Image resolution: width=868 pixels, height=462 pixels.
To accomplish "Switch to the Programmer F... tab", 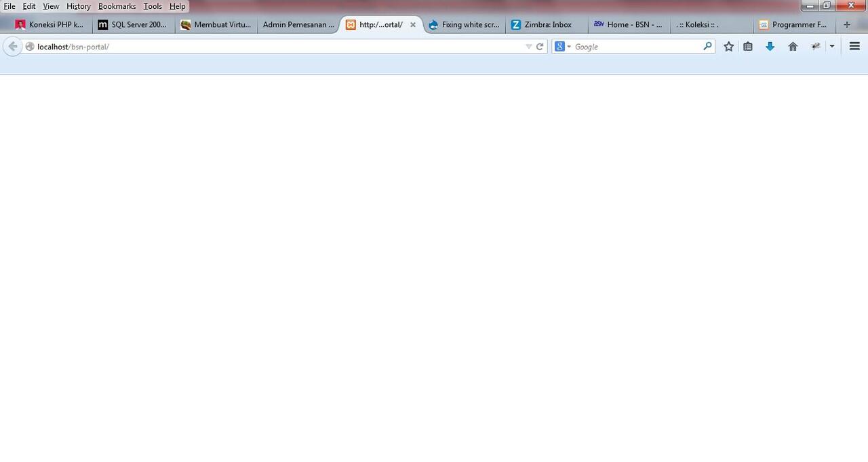I will click(795, 24).
